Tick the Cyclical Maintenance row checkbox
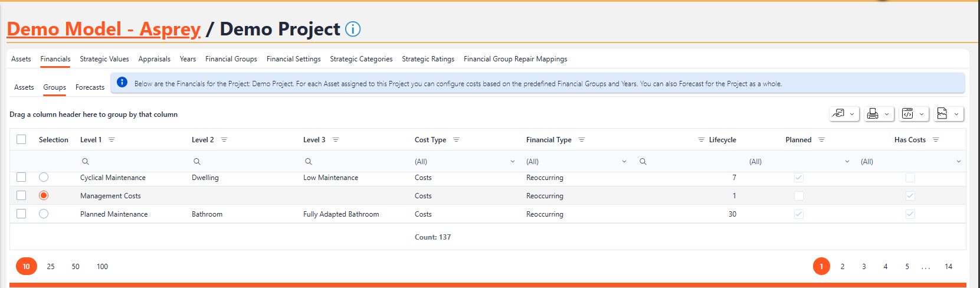 21,177
